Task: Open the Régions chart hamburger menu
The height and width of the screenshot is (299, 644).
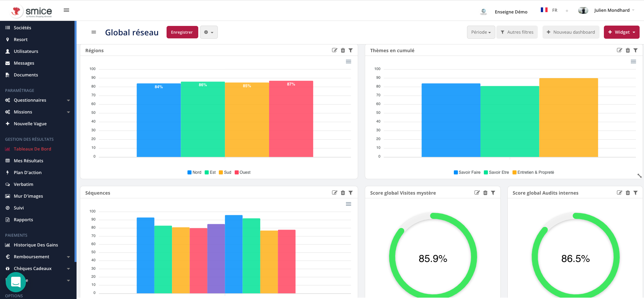Action: tap(348, 62)
